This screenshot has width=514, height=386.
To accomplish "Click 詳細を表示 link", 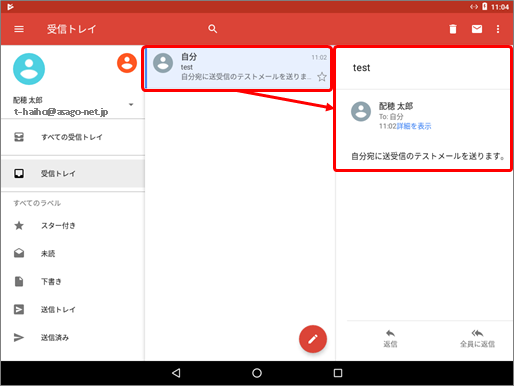I will click(414, 126).
